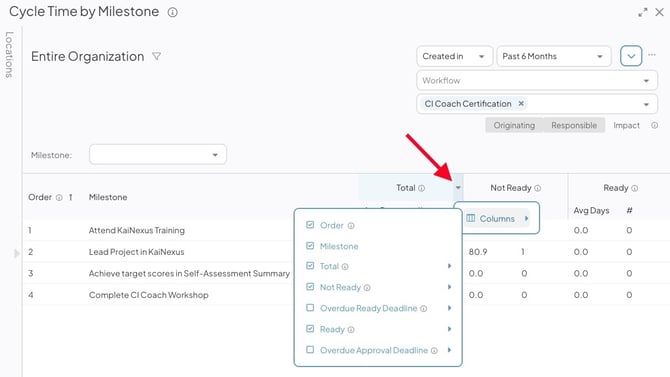Sort by Order using the arrow icon
This screenshot has height=377, width=670.
tap(71, 197)
